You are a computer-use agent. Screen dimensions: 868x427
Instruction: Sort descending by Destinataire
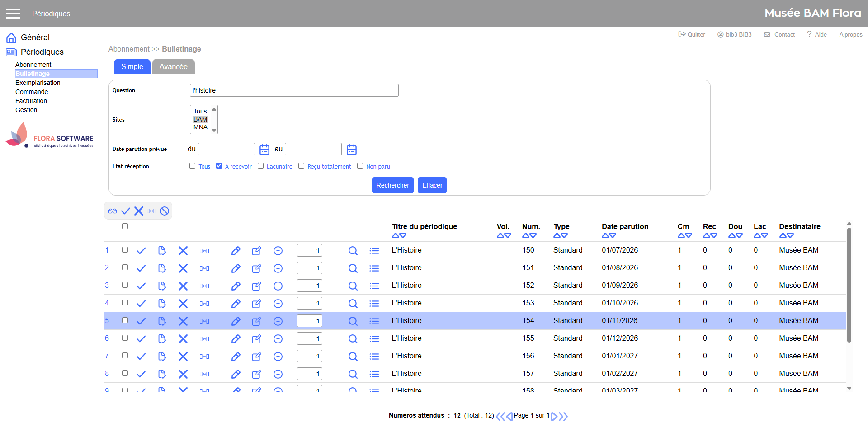point(790,235)
